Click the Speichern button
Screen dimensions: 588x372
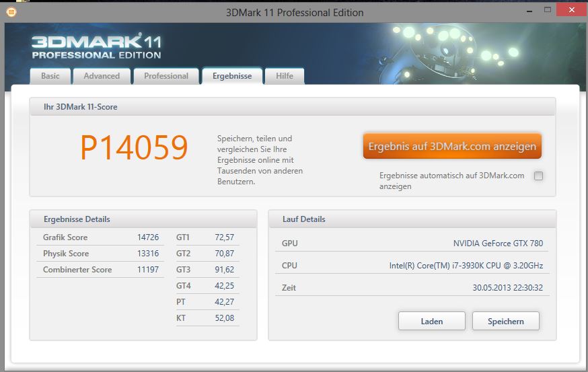tap(506, 322)
